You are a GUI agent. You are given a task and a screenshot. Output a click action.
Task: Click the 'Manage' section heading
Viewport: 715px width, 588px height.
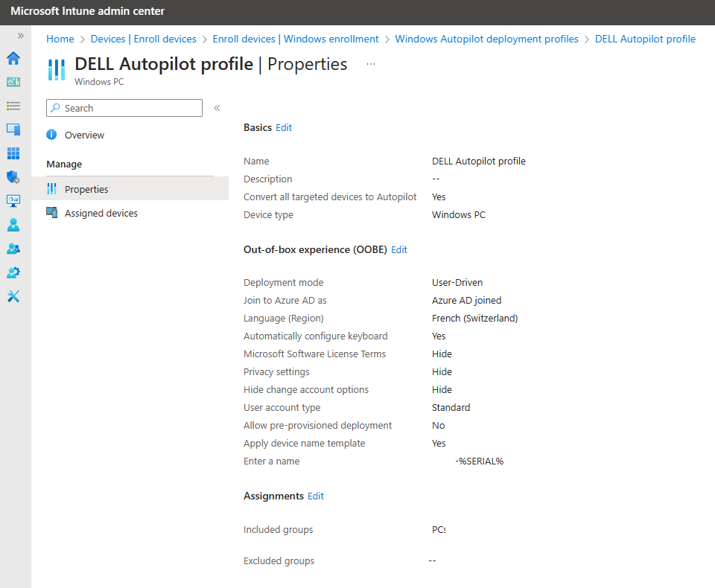tap(64, 164)
